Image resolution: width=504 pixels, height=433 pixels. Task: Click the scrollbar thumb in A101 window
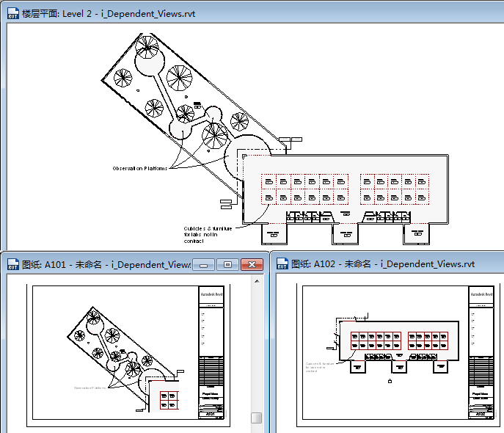pos(257,418)
